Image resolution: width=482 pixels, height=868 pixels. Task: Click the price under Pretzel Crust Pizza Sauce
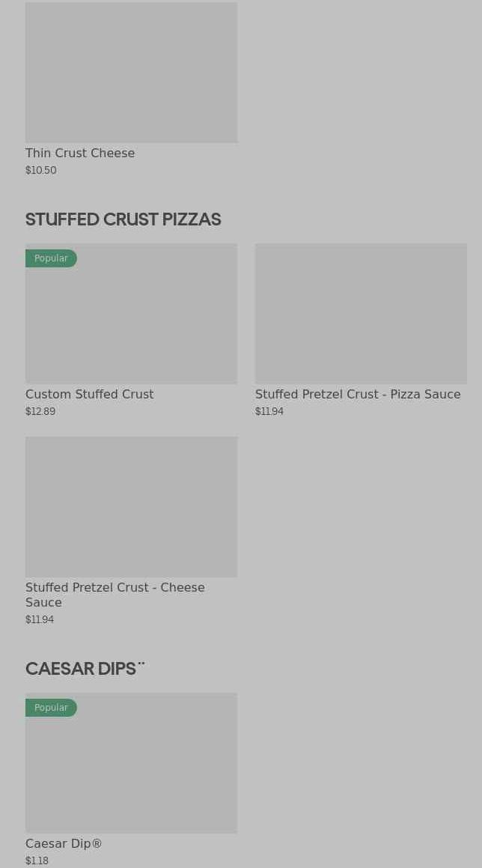click(269, 412)
